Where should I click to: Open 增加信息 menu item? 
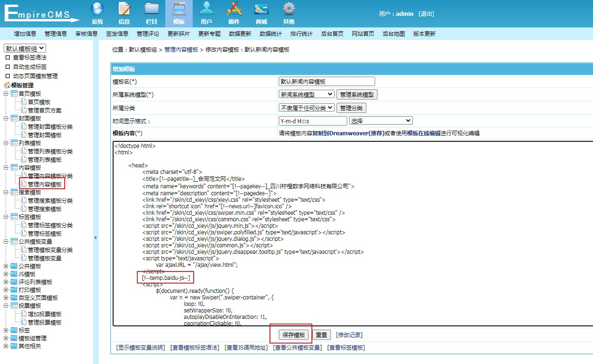click(25, 34)
